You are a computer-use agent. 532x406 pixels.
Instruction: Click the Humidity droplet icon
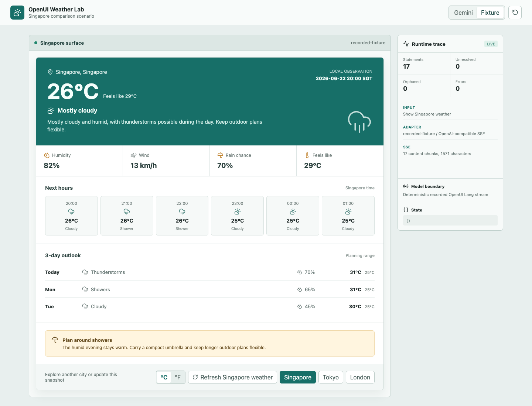(47, 155)
